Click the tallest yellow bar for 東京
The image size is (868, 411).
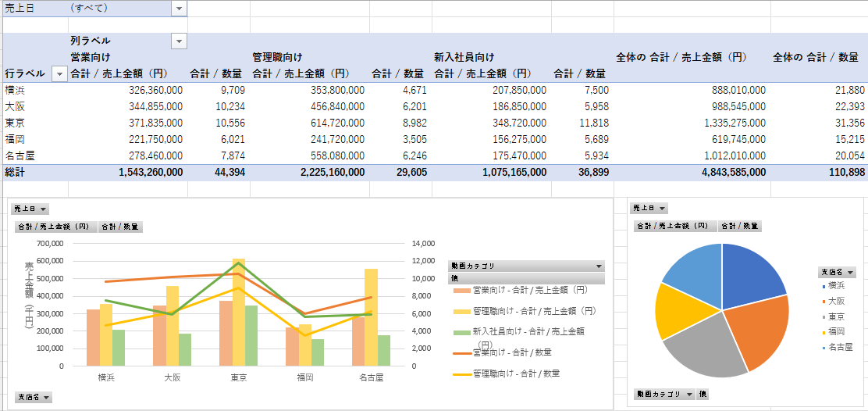click(x=239, y=311)
